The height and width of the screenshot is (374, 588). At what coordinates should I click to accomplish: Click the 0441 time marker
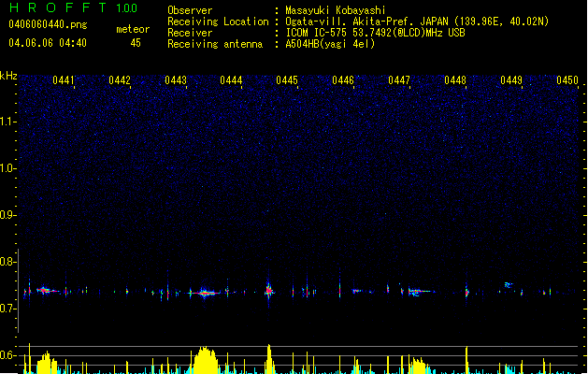point(64,80)
